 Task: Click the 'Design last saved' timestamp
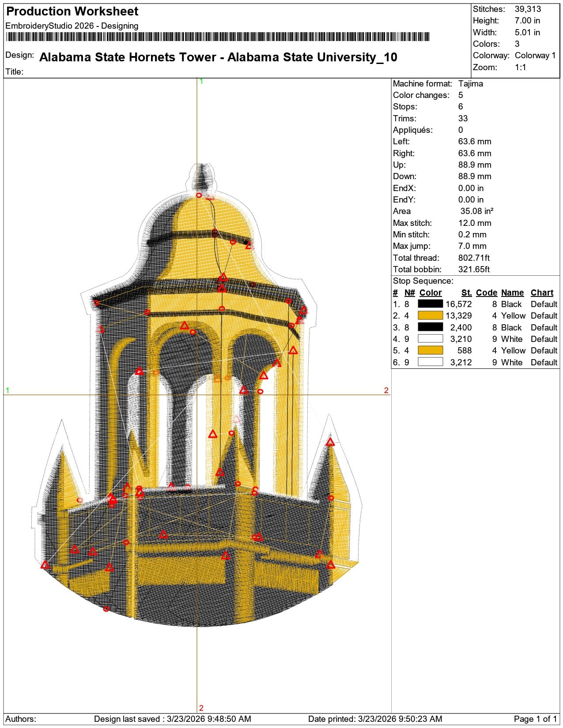tap(173, 719)
